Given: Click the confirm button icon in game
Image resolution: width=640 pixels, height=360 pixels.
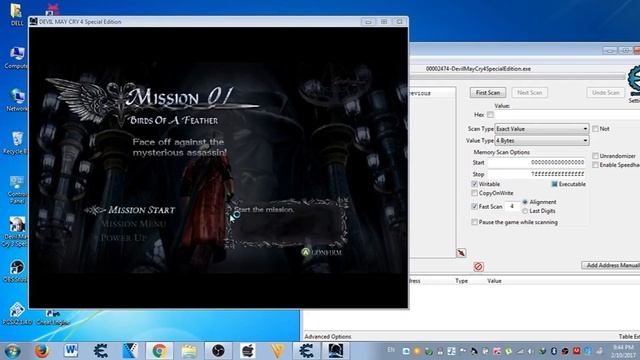Looking at the screenshot, I should 305,252.
